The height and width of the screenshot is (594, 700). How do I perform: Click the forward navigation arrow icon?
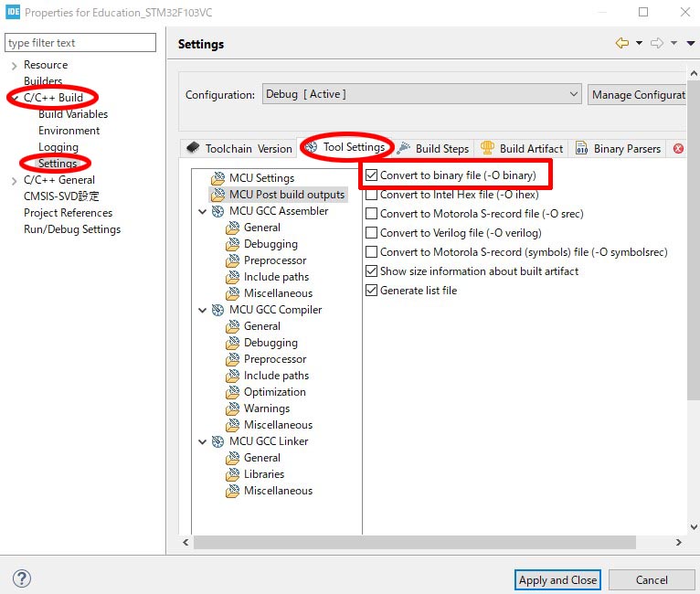coord(657,43)
